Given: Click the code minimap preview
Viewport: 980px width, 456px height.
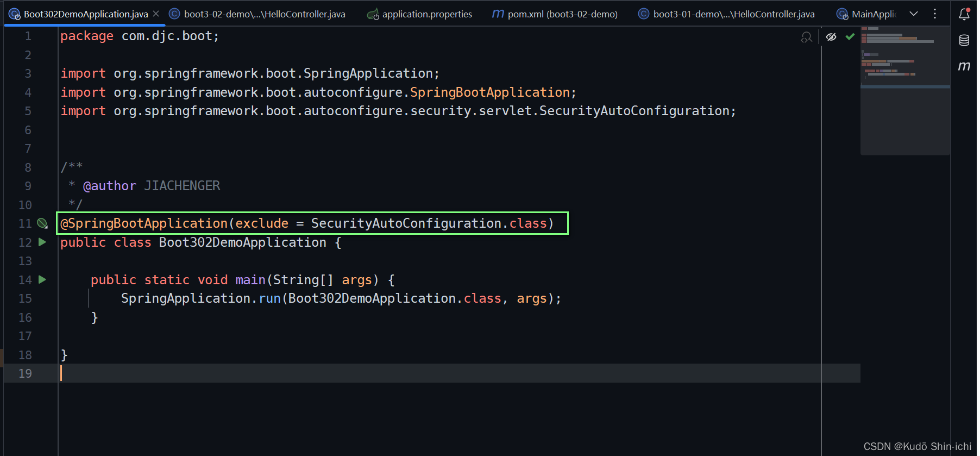Looking at the screenshot, I should [905, 90].
